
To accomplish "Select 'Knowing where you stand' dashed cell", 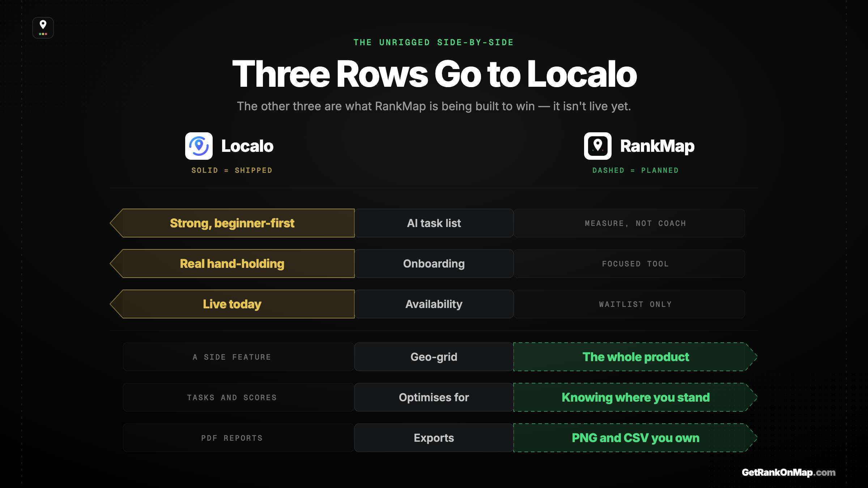I will [635, 397].
